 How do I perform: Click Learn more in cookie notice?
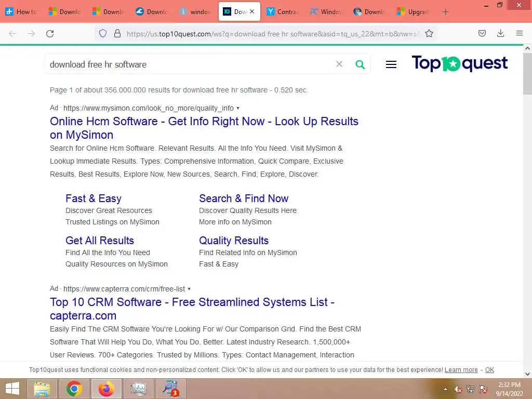tap(461, 370)
